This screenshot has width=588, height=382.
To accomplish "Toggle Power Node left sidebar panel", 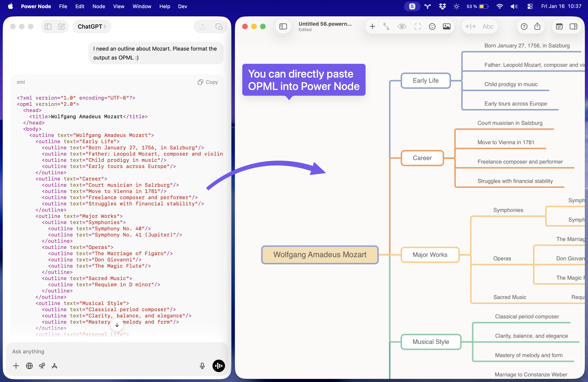I will tap(283, 26).
